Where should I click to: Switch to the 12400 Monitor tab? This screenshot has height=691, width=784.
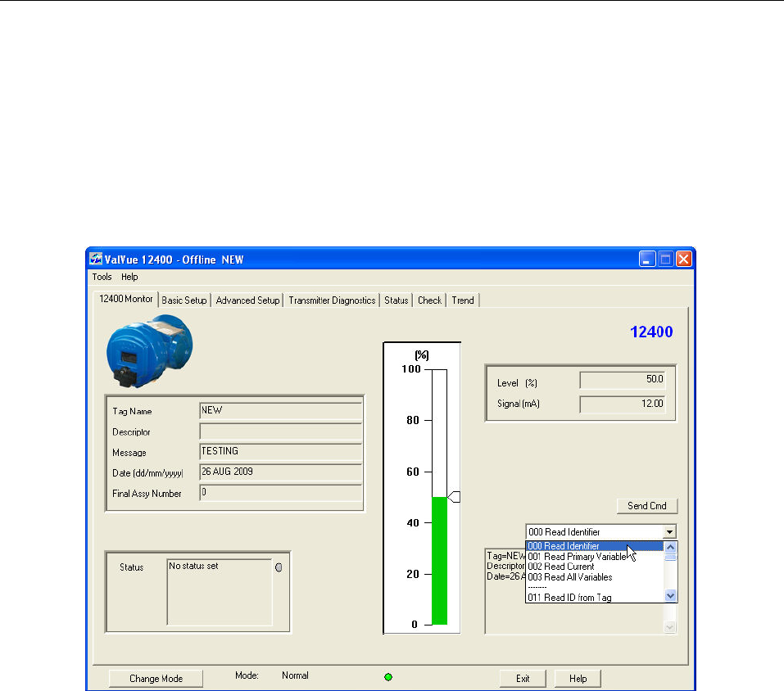[126, 299]
